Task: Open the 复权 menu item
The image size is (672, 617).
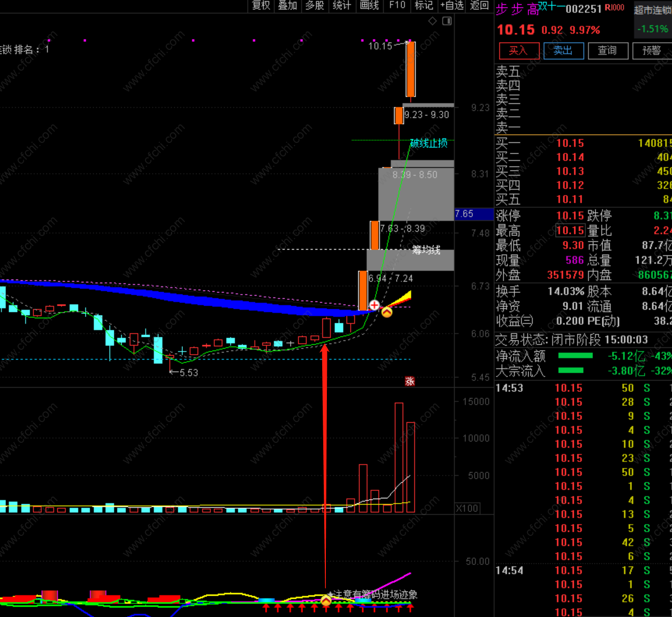Action: click(x=261, y=5)
